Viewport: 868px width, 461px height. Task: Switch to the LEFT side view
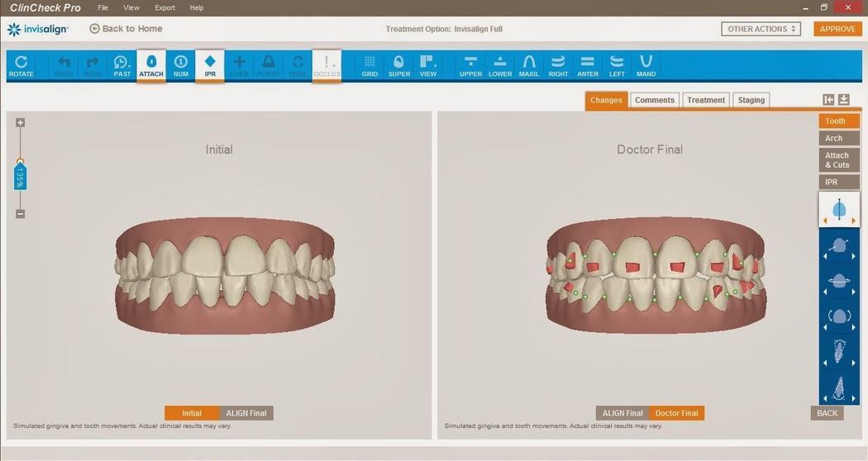[617, 66]
